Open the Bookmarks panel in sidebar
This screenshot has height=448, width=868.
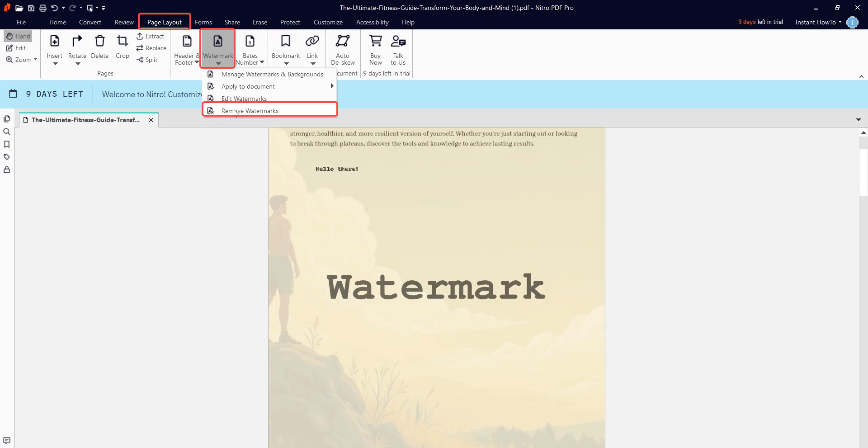tap(7, 144)
